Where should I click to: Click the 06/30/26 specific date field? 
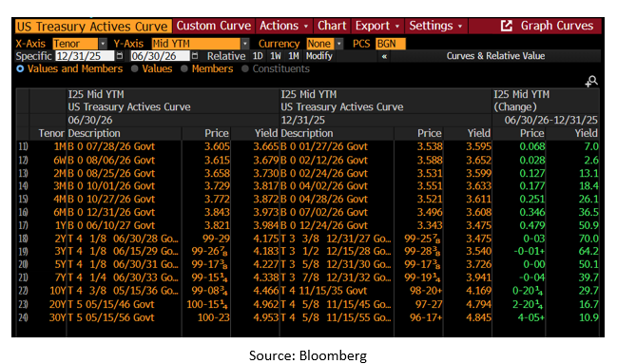pos(160,56)
